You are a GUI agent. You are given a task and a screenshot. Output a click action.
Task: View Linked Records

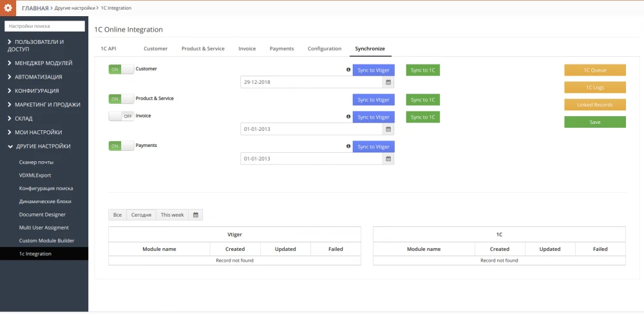tap(595, 105)
